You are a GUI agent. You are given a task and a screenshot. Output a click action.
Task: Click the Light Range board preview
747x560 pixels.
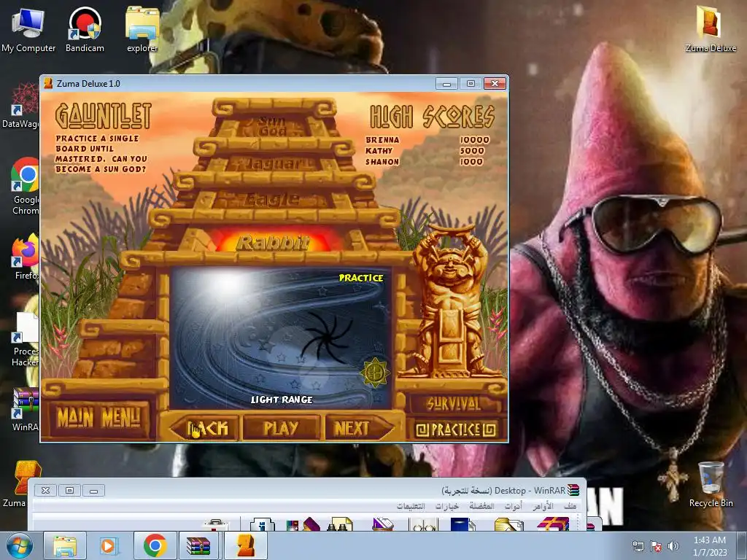[x=281, y=337]
